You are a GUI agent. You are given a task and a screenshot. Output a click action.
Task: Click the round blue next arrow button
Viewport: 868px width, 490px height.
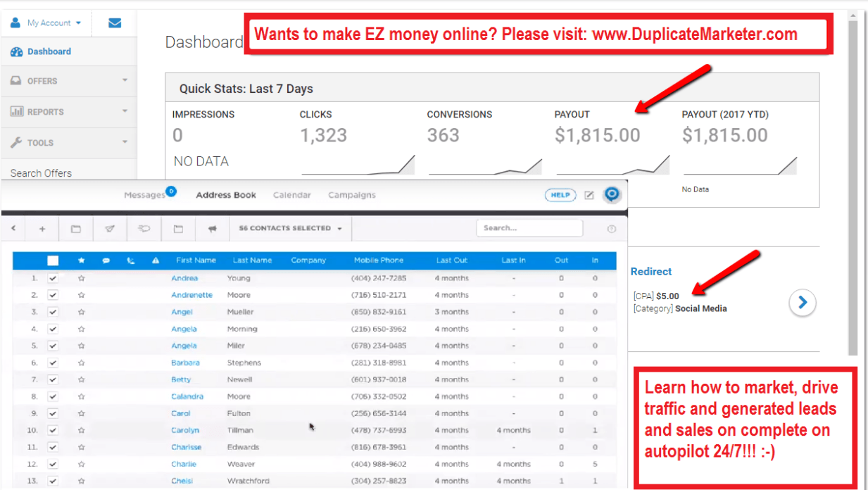tap(802, 303)
